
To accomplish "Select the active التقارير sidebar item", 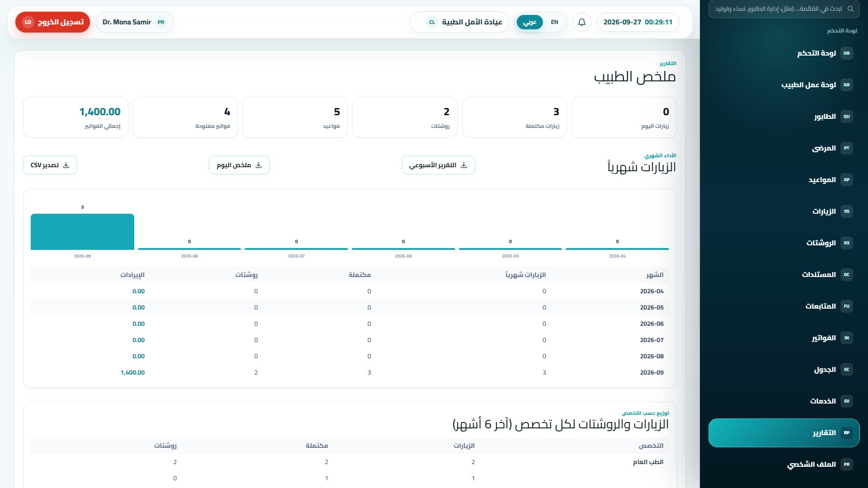I will tap(784, 433).
